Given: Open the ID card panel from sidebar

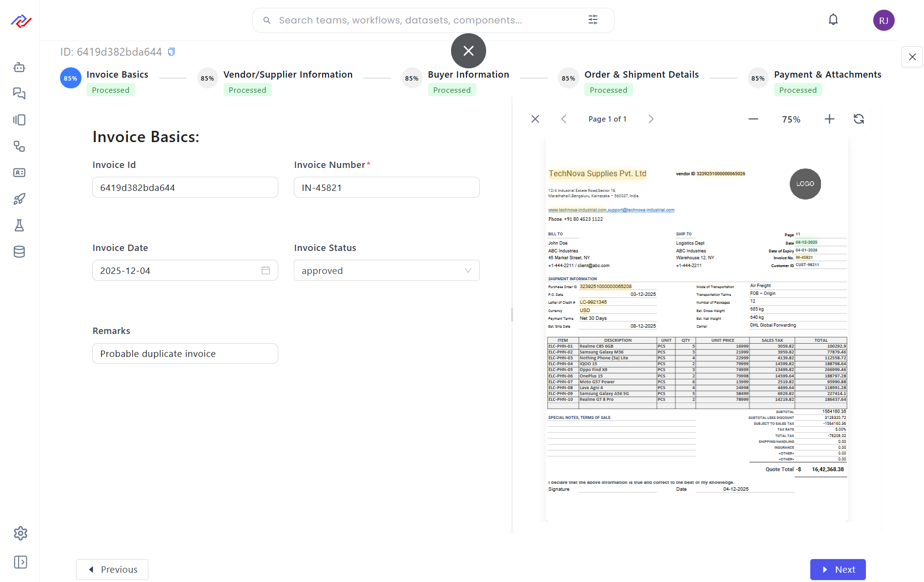Looking at the screenshot, I should click(x=20, y=172).
